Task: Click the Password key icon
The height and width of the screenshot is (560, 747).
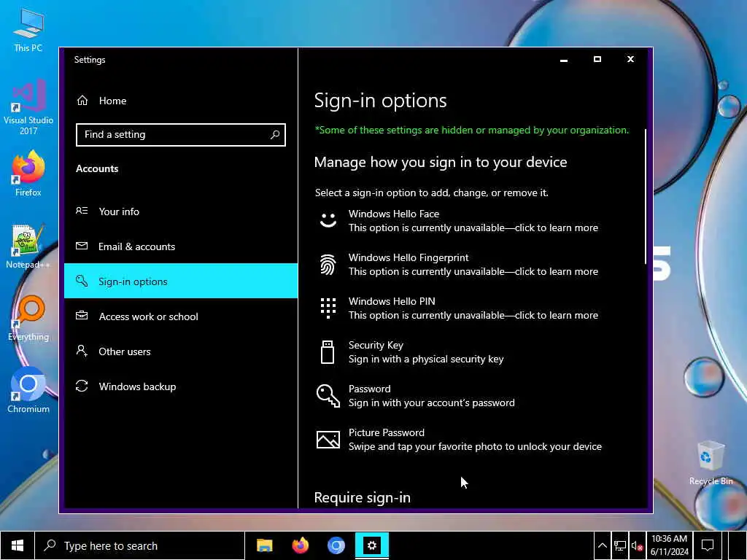Action: 328,396
